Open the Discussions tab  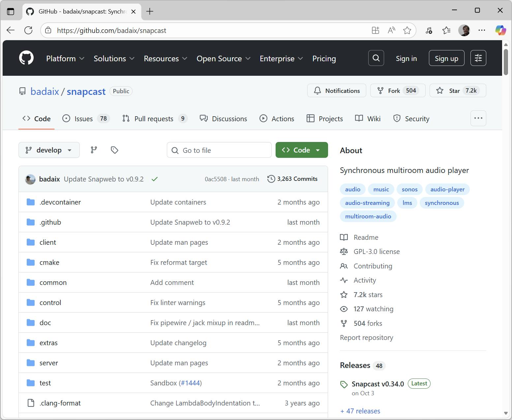pos(223,119)
